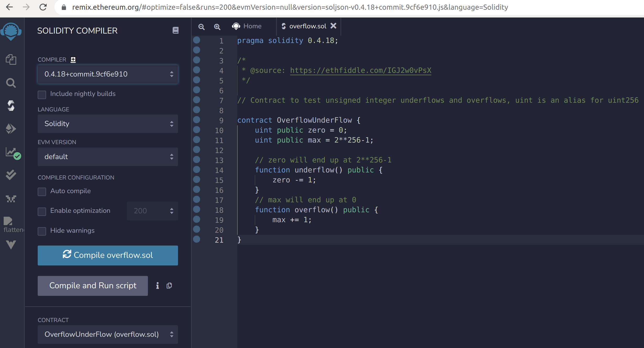Open the ethfiddle.com source link
This screenshot has width=644, height=348.
360,70
